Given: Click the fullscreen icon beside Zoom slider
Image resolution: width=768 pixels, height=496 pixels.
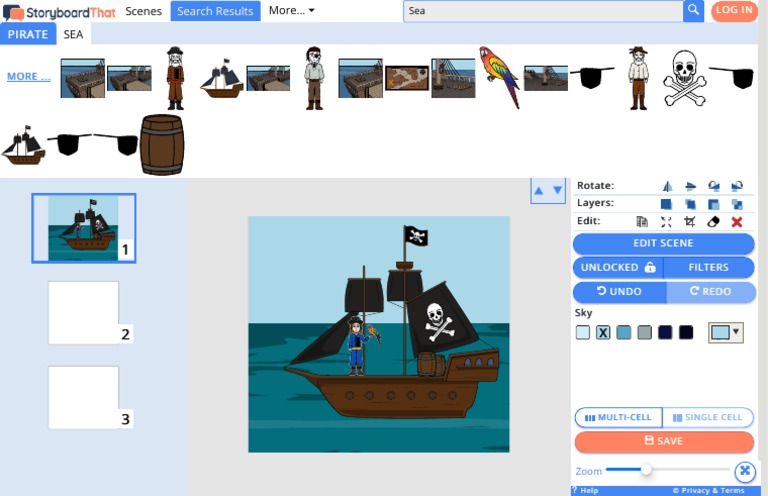Looking at the screenshot, I should [744, 471].
